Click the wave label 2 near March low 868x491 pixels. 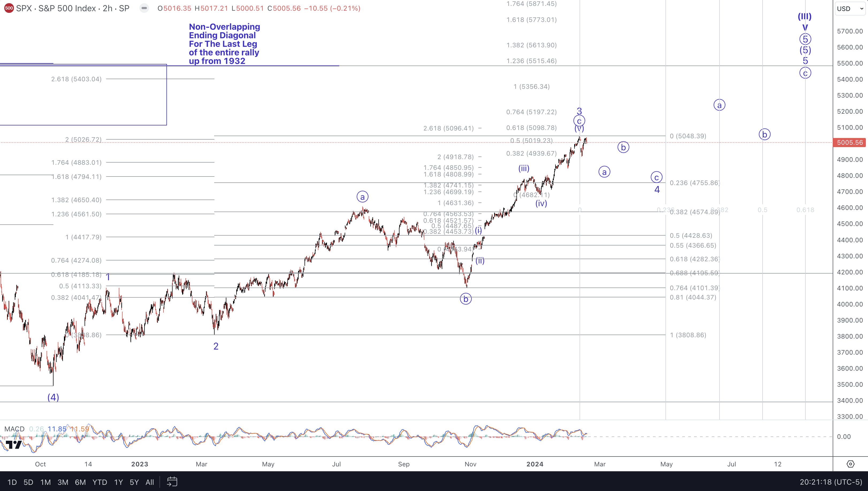(x=216, y=346)
